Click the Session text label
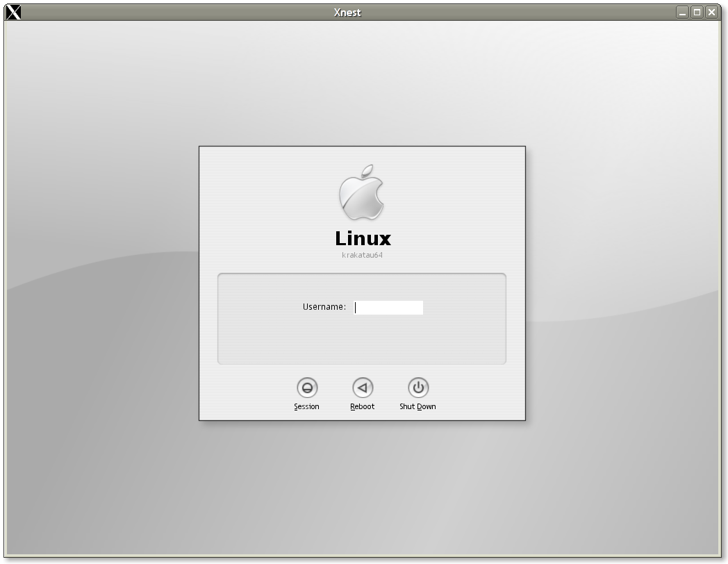Image resolution: width=728 pixels, height=564 pixels. pyautogui.click(x=306, y=406)
